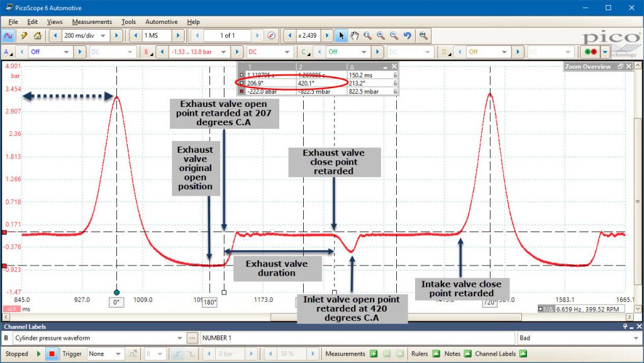Screen dimensions: 644x363
Task: Click the 0° rotation ruler handle
Action: [x=116, y=302]
